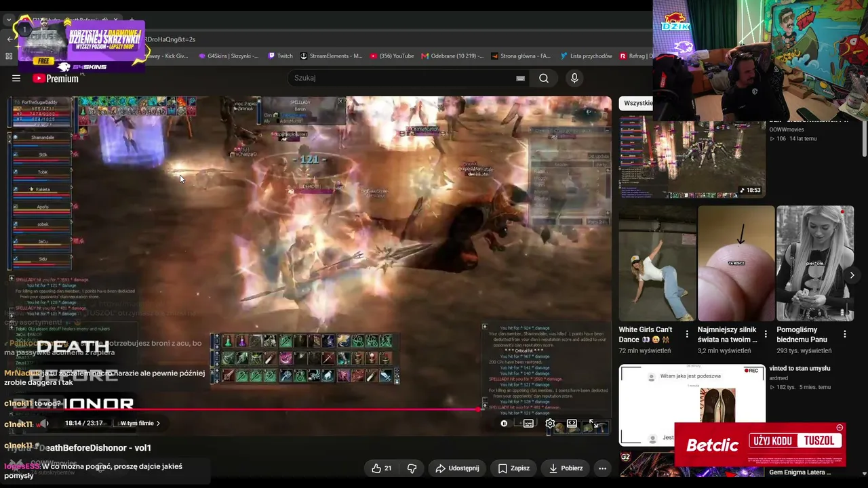Dislike the video

[x=412, y=468]
